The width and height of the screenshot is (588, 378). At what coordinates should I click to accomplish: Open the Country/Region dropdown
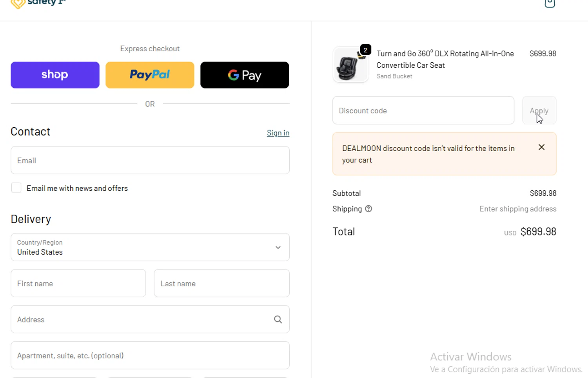[150, 248]
